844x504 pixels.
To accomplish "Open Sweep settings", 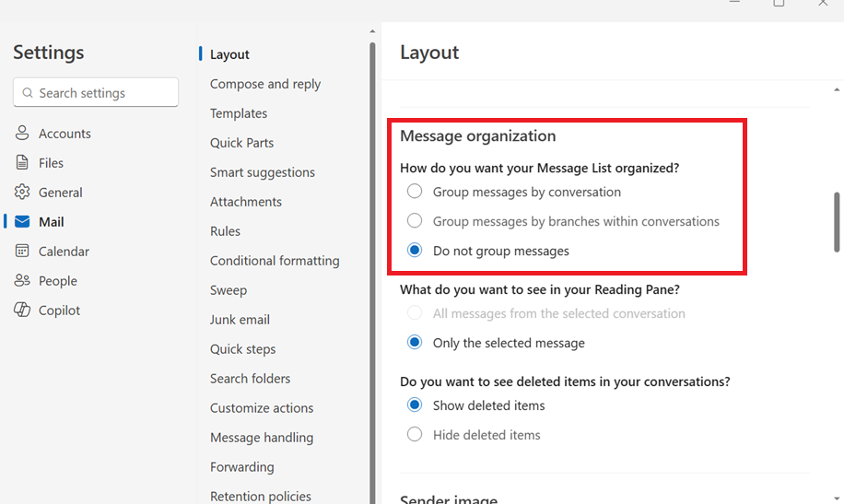I will [229, 290].
